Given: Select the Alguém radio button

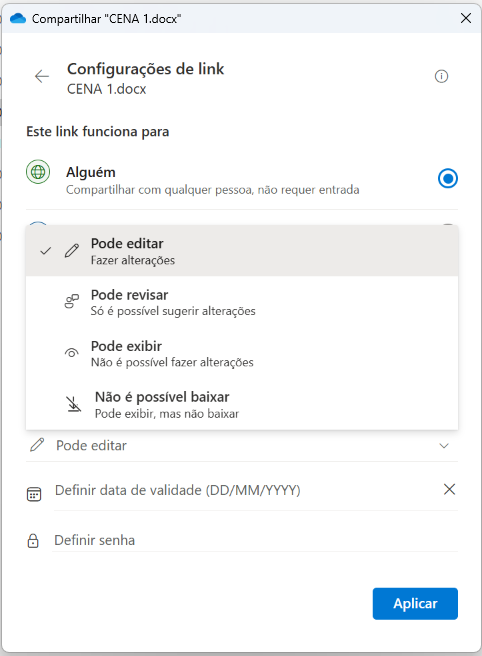Looking at the screenshot, I should pos(448,179).
